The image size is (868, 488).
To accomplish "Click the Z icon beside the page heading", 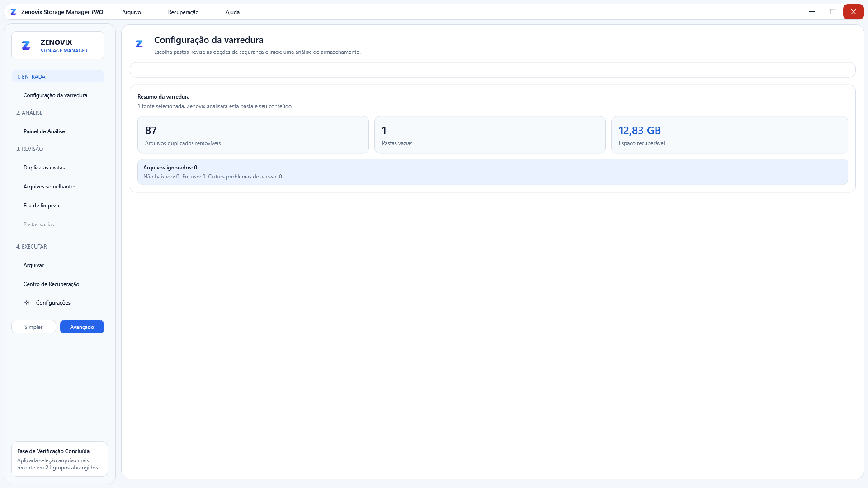I will (x=139, y=44).
